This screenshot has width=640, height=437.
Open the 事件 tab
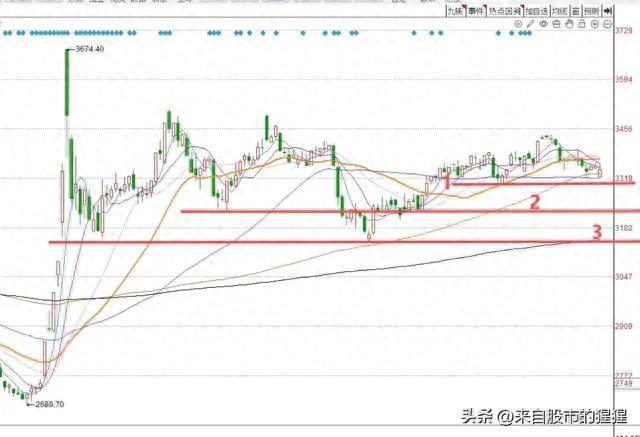476,11
